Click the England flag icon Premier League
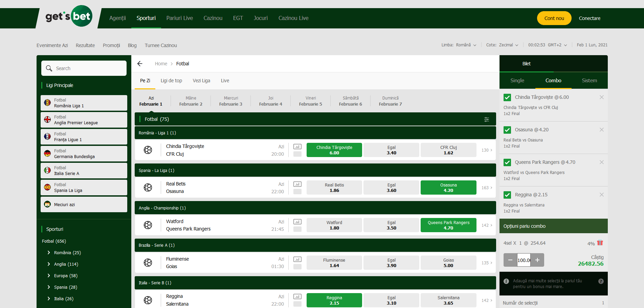The image size is (644, 308). pos(47,119)
